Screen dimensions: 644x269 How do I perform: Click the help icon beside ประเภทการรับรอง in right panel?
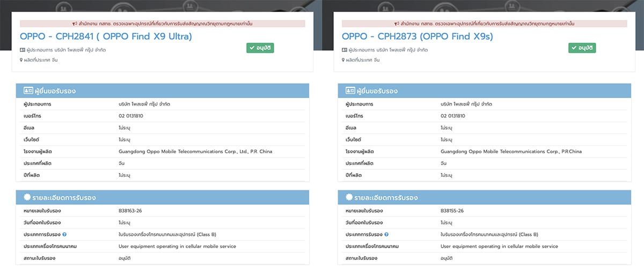[386, 234]
